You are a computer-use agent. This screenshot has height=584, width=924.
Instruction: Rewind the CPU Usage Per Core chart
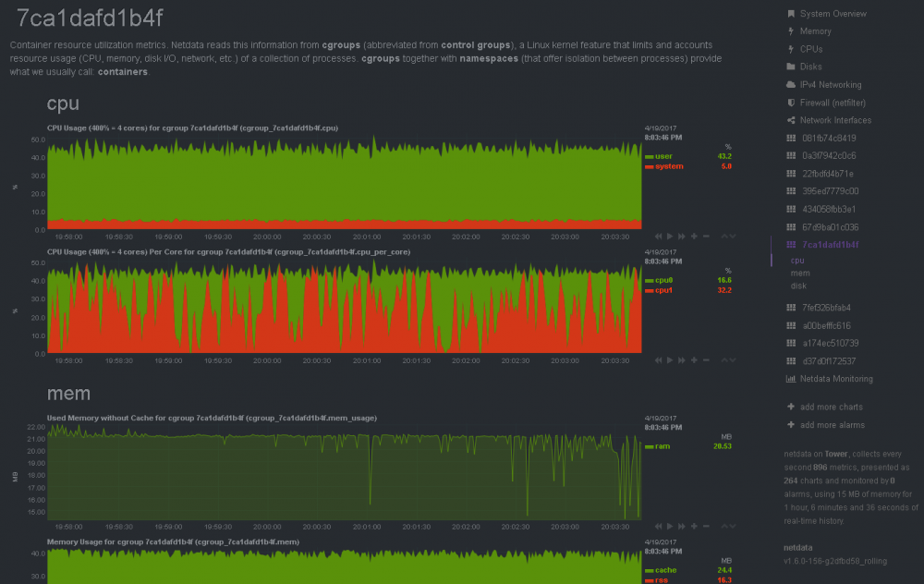point(658,360)
